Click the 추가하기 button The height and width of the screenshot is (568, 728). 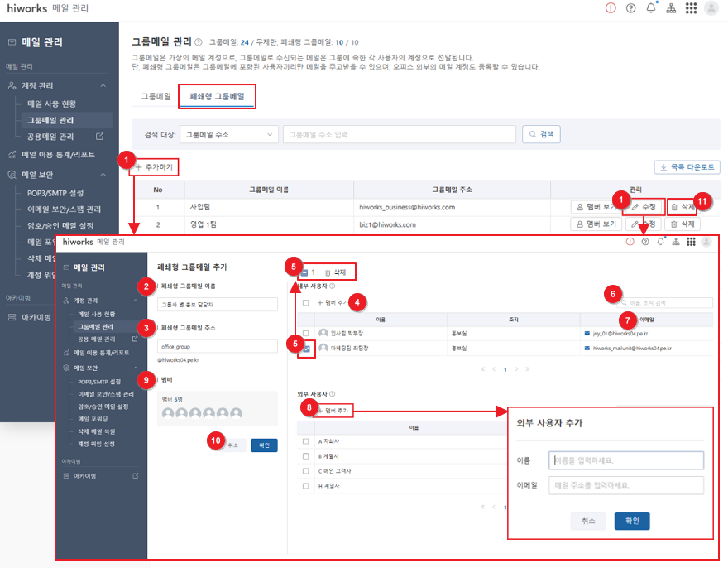click(156, 166)
